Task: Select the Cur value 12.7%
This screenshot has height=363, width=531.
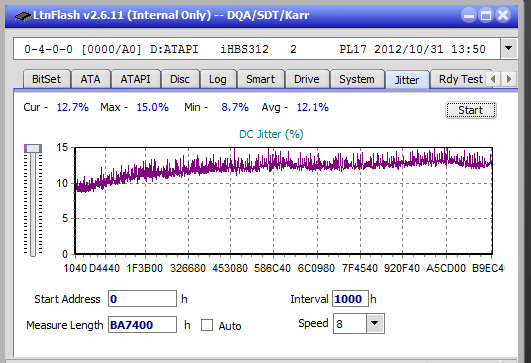Action: [72, 107]
